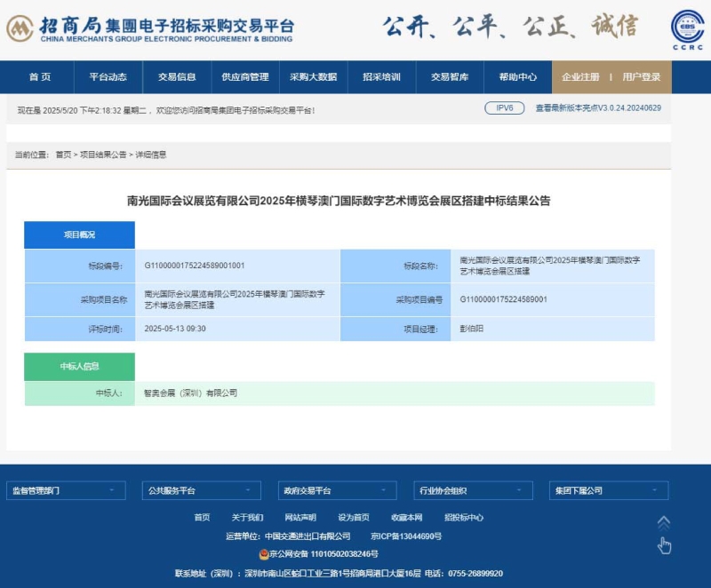Click footer link 收藏本网

click(407, 517)
